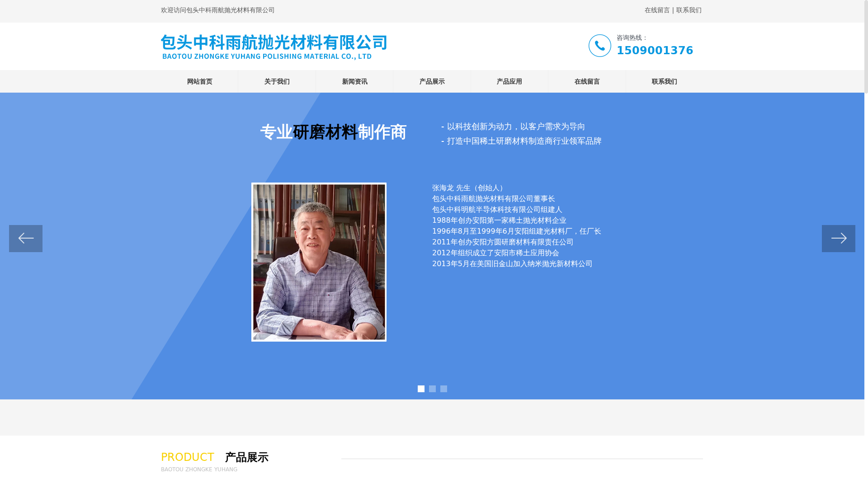Go to 新闻资讯 in navigation bar
The width and height of the screenshot is (868, 488).
[x=354, y=81]
